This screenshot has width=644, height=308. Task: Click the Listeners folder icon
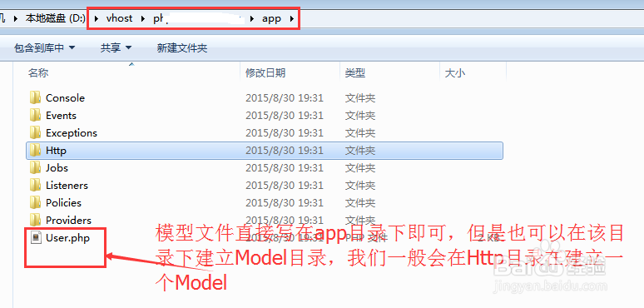35,185
